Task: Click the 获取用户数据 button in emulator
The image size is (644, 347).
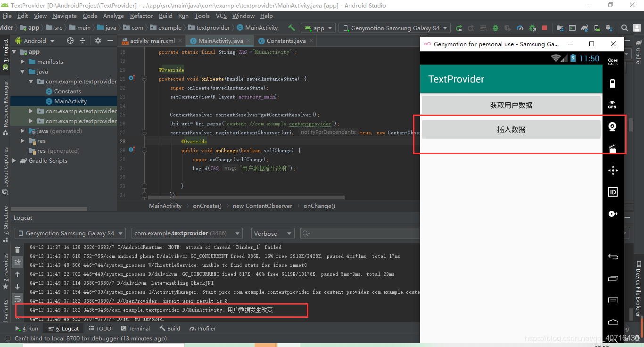Action: (511, 105)
